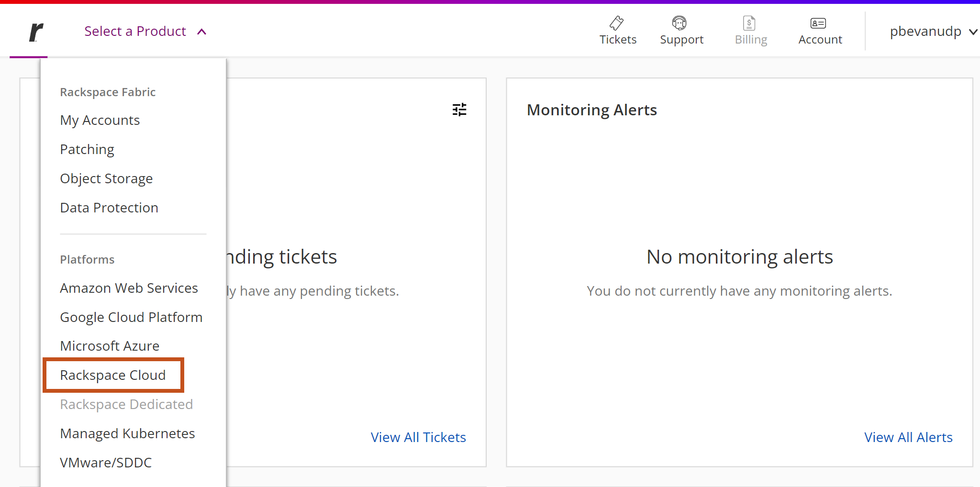The height and width of the screenshot is (487, 980).
Task: Open Microsoft Azure platform
Action: [110, 346]
